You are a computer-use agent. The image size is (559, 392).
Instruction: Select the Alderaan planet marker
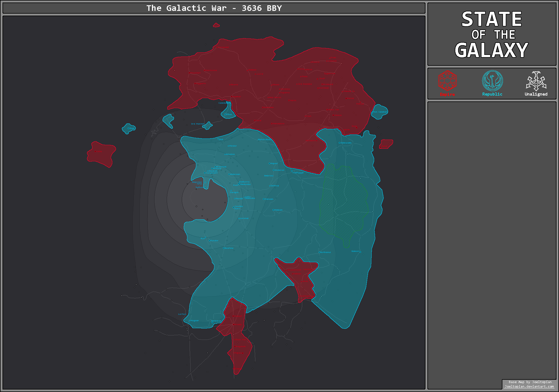point(229,174)
